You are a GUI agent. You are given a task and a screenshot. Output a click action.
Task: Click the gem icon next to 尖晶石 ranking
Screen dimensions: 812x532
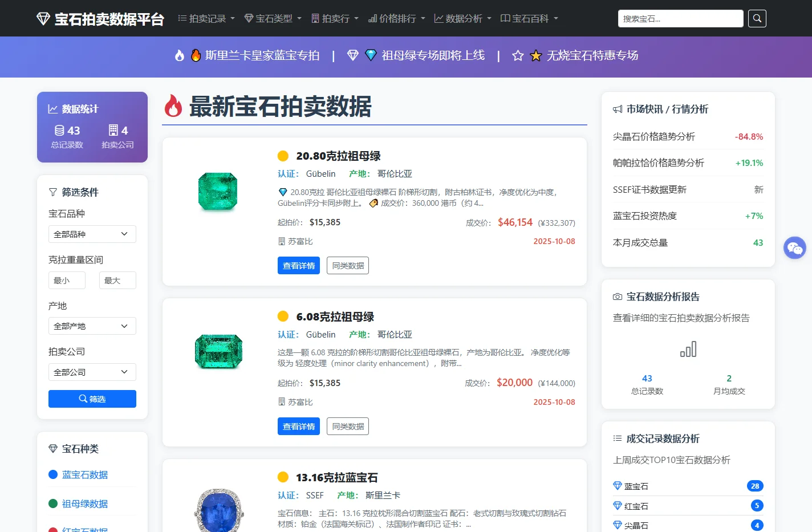(x=618, y=525)
